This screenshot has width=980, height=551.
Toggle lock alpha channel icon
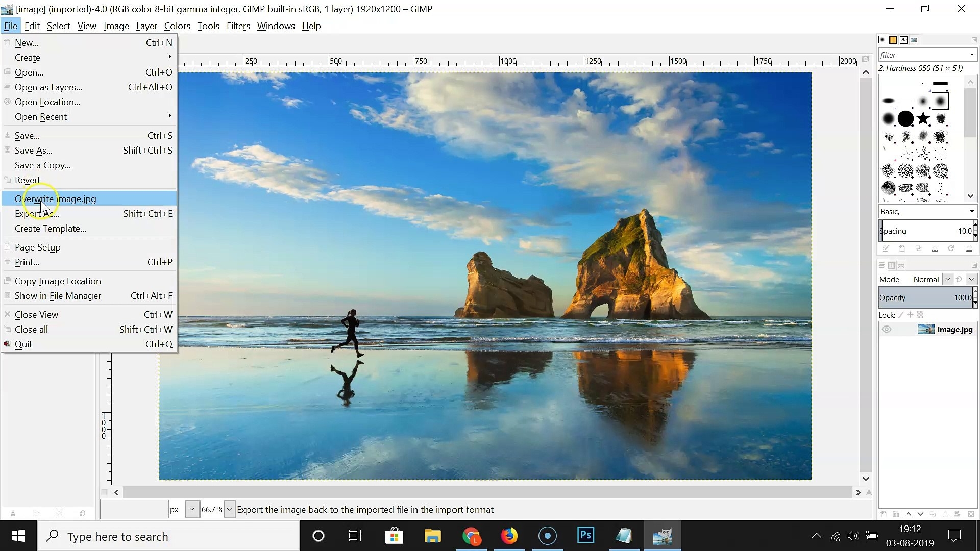(920, 315)
